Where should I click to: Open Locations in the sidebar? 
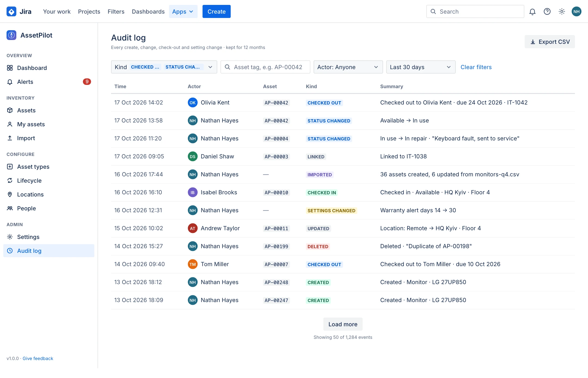(49, 194)
